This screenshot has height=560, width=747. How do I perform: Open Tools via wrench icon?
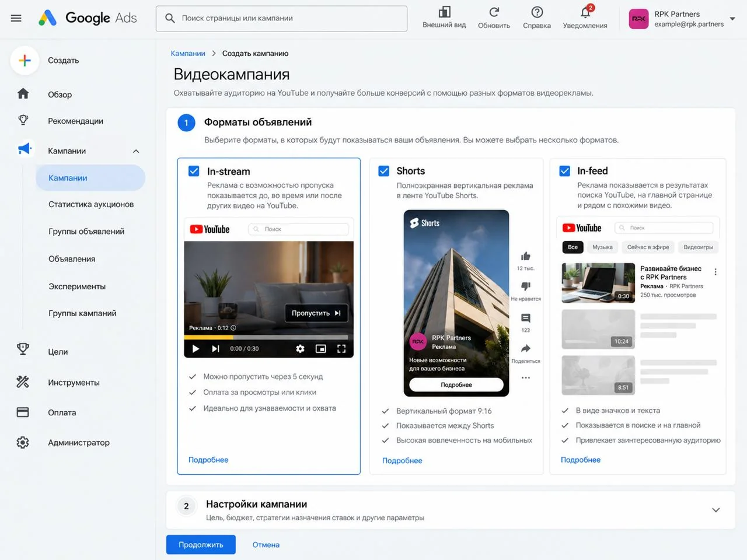[23, 382]
